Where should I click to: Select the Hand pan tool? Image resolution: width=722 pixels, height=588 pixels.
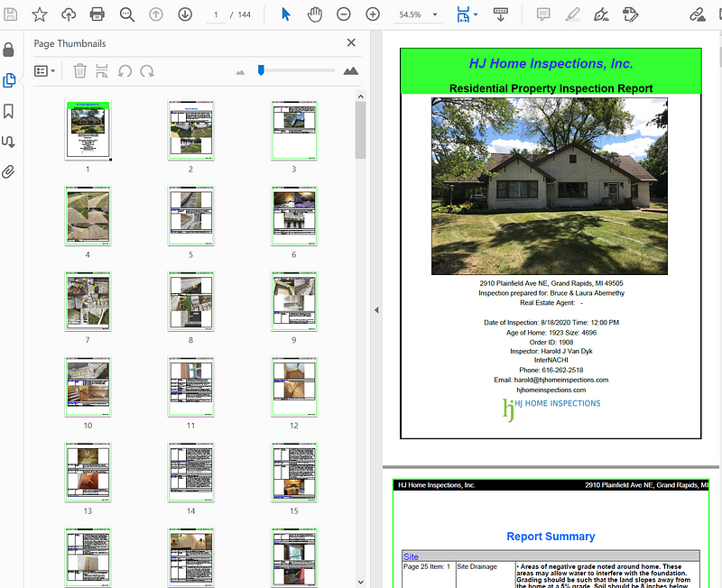click(x=314, y=14)
